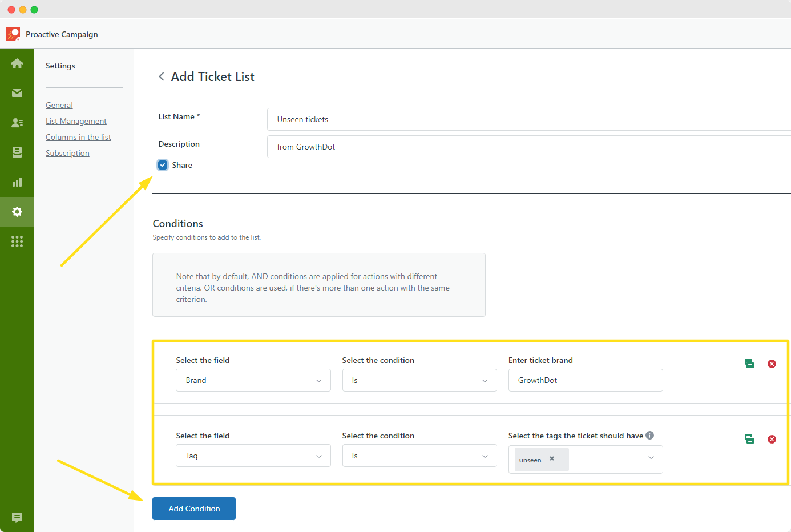Click the Proactive Campaign logo icon
This screenshot has height=532, width=791.
[x=13, y=34]
